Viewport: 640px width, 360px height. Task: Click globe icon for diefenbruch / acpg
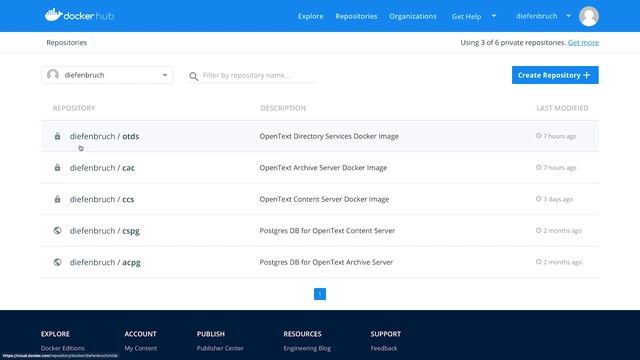58,262
